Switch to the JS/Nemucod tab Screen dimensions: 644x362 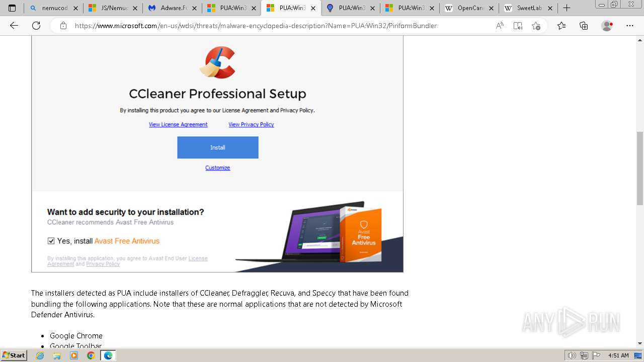pyautogui.click(x=113, y=8)
